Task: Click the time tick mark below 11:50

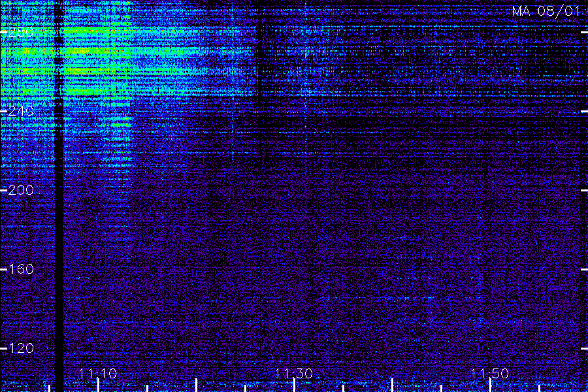Action: click(x=490, y=385)
